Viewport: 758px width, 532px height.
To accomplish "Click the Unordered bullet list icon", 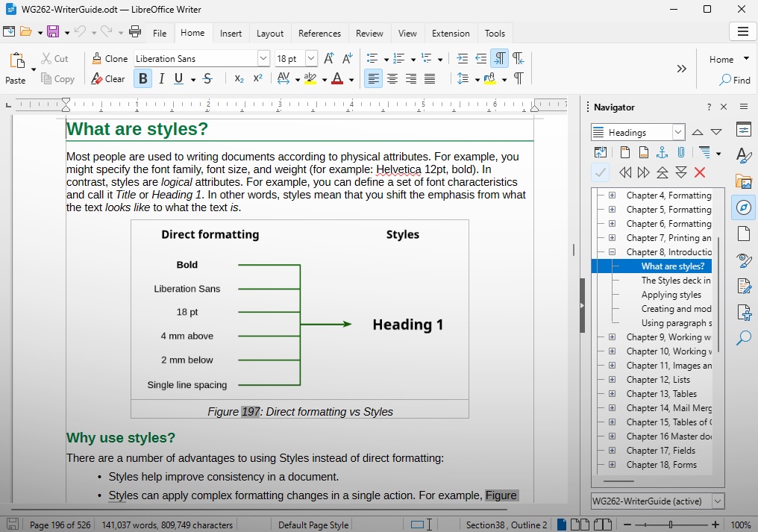I will tap(372, 58).
